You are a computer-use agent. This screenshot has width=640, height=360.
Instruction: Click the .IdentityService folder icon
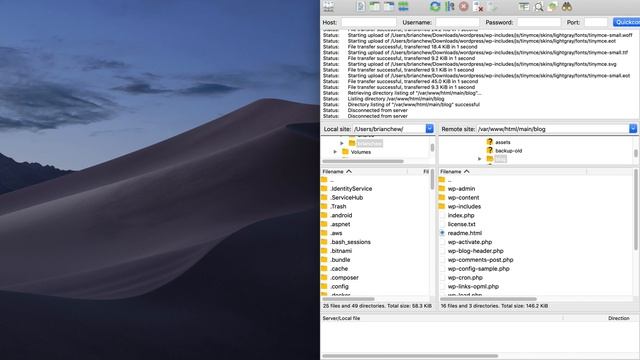click(x=324, y=189)
